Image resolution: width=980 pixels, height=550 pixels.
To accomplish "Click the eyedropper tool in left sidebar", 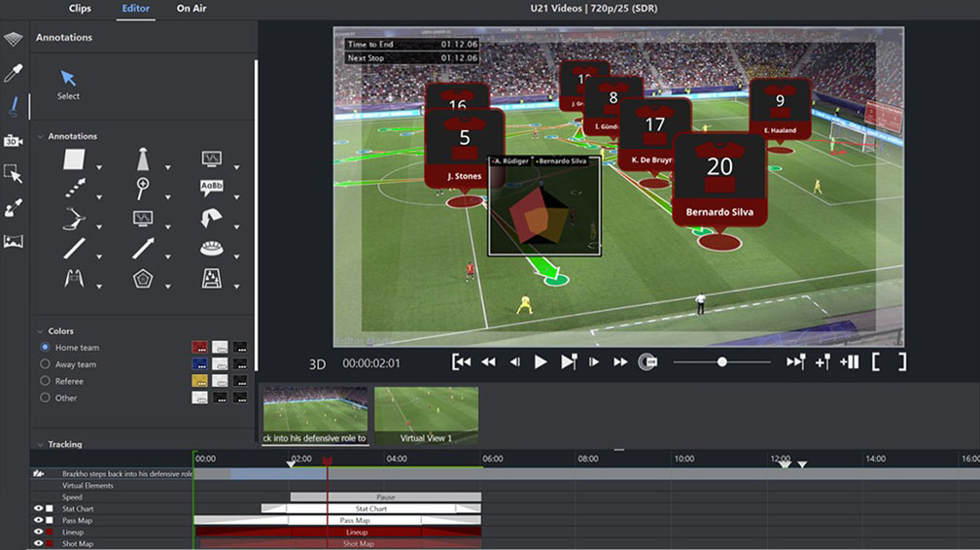I will [14, 73].
